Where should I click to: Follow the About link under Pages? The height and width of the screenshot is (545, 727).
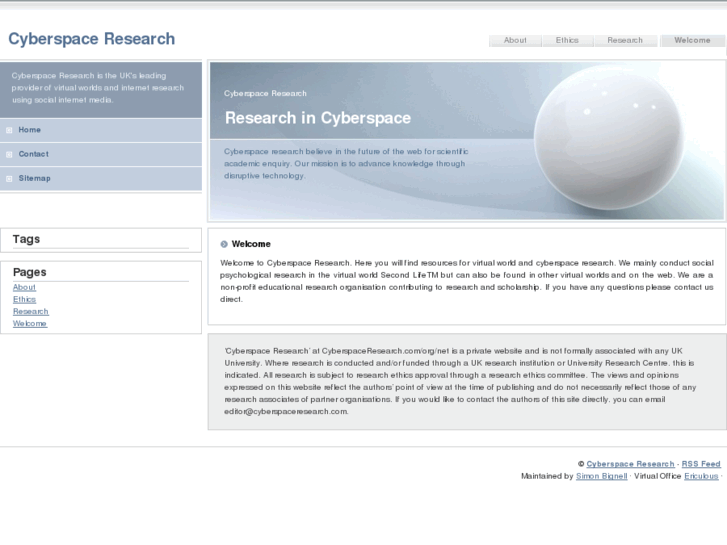24,288
